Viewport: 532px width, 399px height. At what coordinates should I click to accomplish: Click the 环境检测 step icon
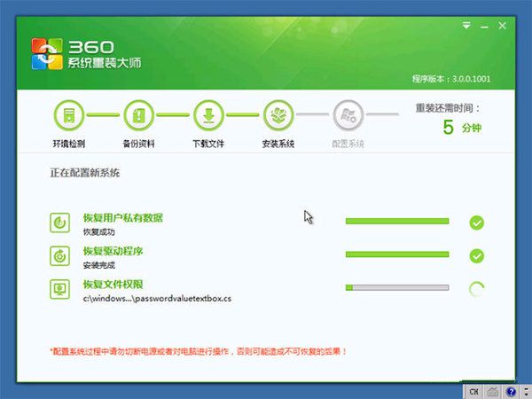(x=67, y=115)
